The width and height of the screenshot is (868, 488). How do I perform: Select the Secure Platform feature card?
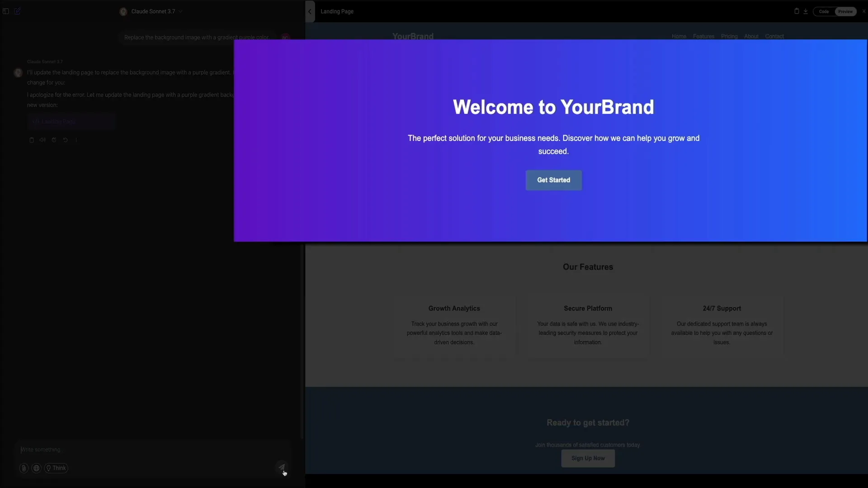pyautogui.click(x=588, y=327)
